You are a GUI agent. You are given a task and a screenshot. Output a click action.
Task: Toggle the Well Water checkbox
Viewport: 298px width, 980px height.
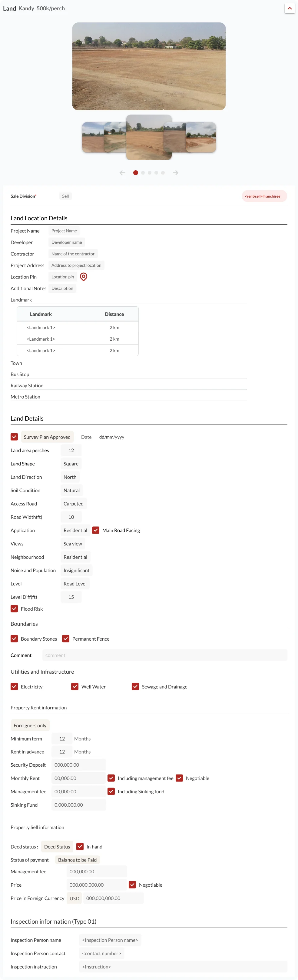(x=75, y=687)
